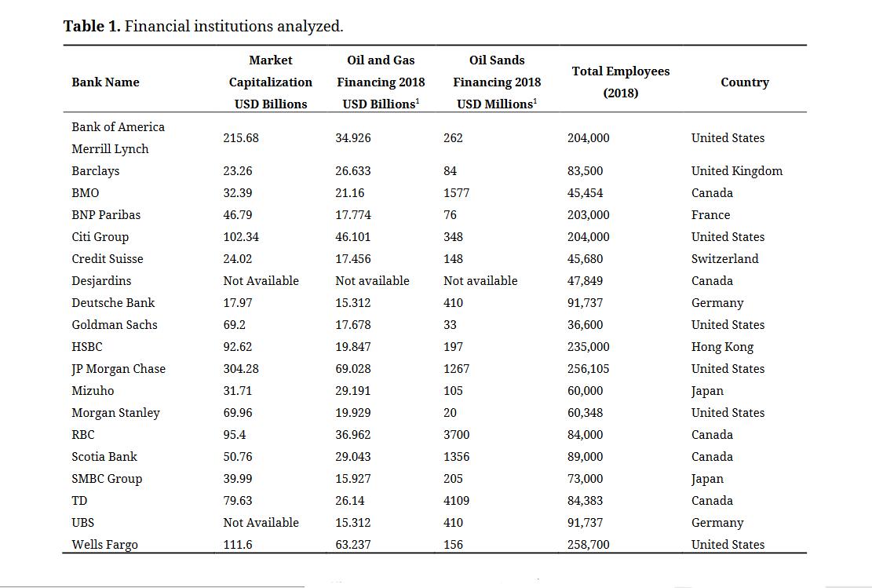Screen dimensions: 872x588
Task: Select the Country column header
Action: tap(744, 82)
